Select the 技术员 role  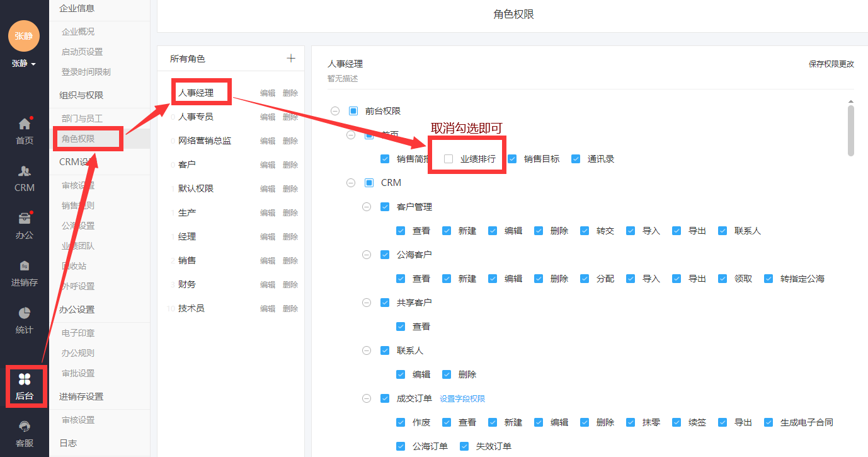[191, 308]
